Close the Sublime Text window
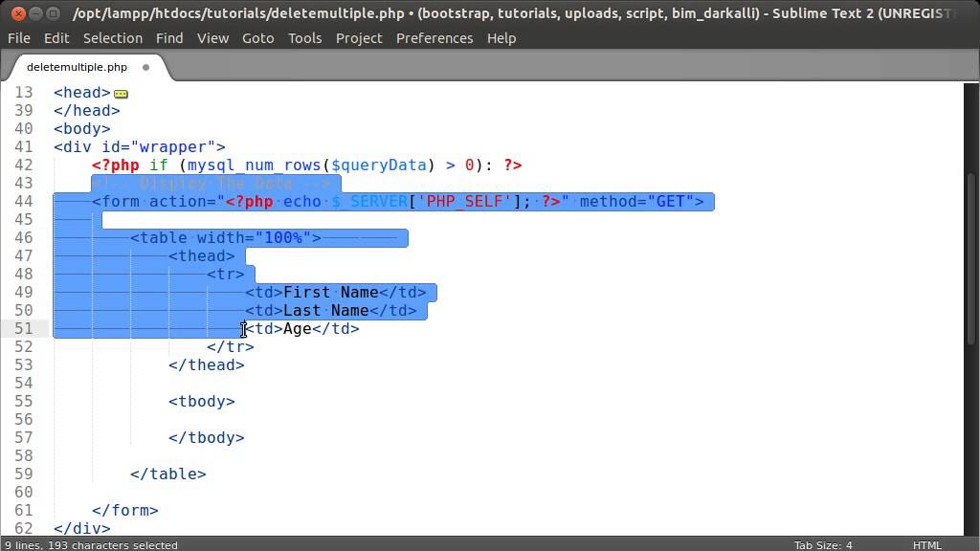 click(x=19, y=13)
